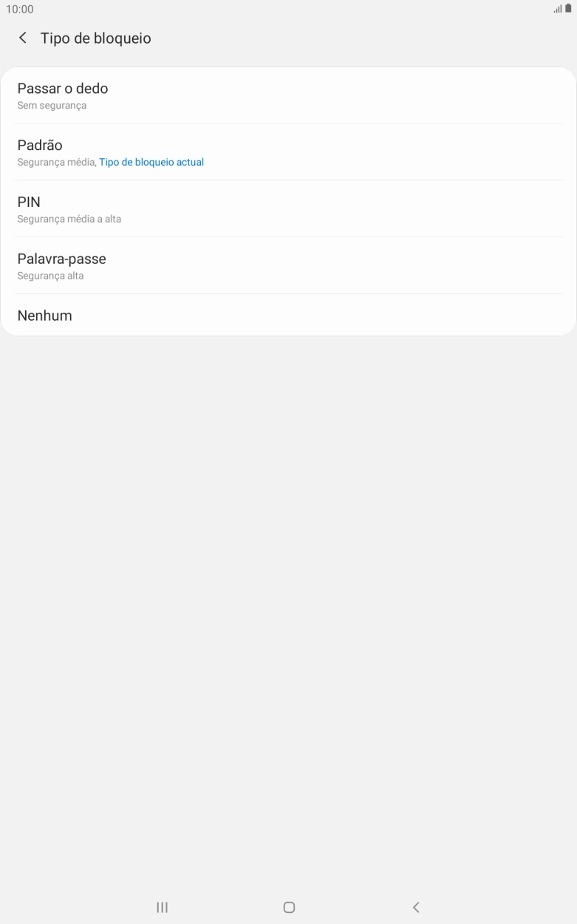This screenshot has width=577, height=924.
Task: Select PIN as the lock type
Action: pyautogui.click(x=288, y=209)
